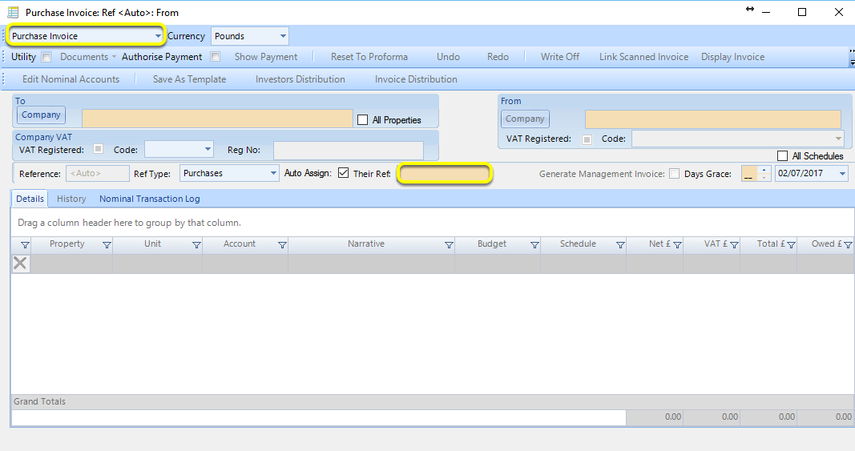Open the Nominal Transaction Log tab
This screenshot has width=855, height=451.
149,199
